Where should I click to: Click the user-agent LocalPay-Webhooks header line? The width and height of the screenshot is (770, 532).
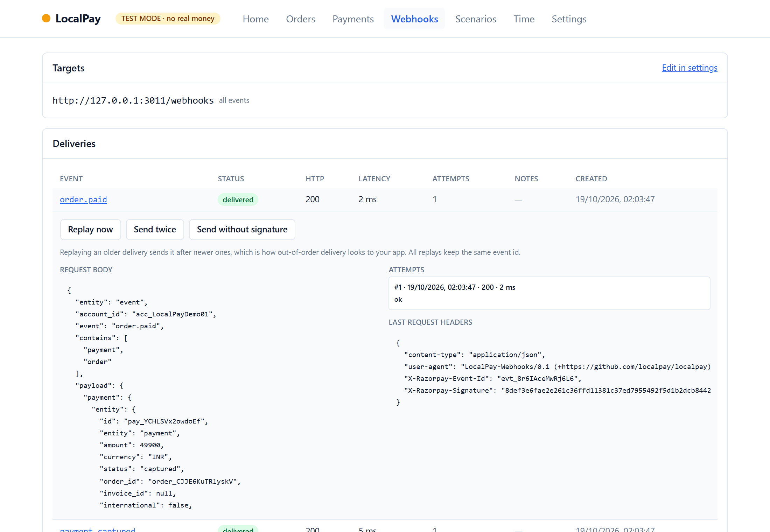click(557, 367)
